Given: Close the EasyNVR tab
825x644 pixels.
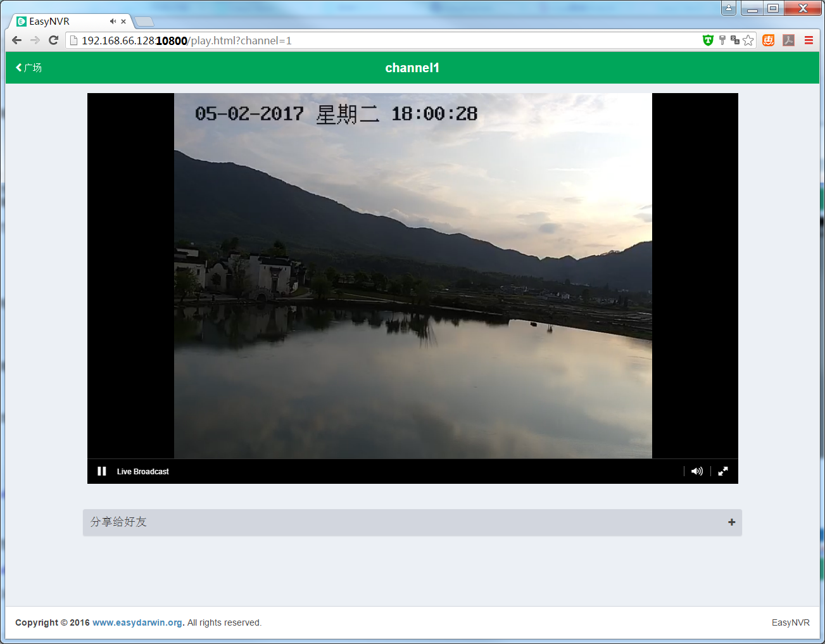Looking at the screenshot, I should point(123,22).
